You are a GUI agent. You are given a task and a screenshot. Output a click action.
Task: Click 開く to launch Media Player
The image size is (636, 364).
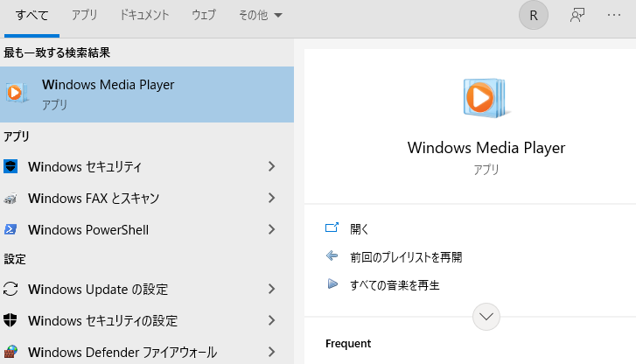(x=360, y=229)
